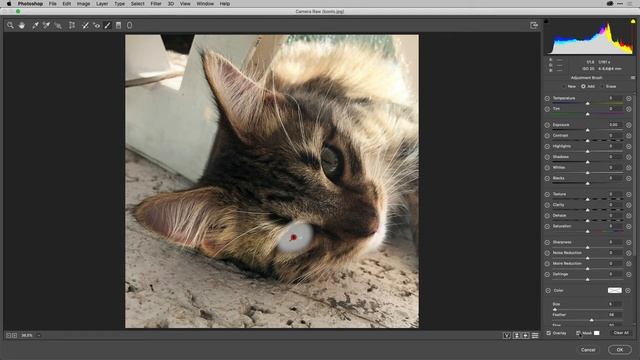Open the preview preferences menu icon
This screenshot has width=640, height=360.
[535, 336]
